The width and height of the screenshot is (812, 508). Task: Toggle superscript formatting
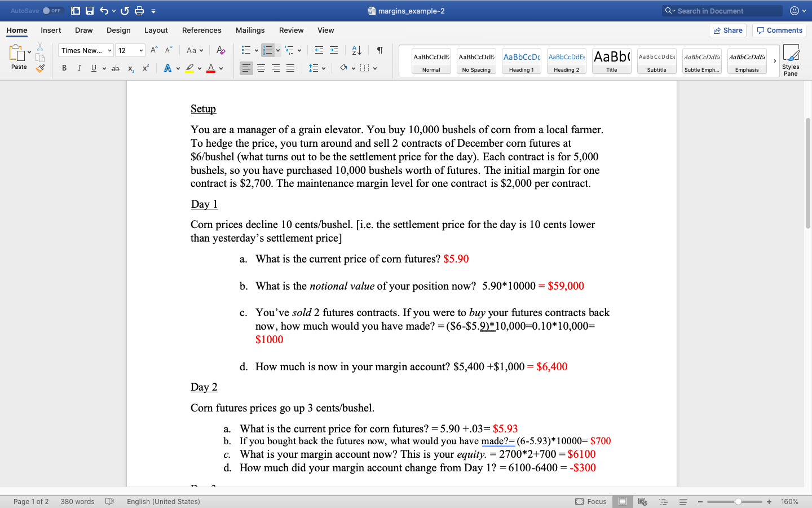[145, 68]
